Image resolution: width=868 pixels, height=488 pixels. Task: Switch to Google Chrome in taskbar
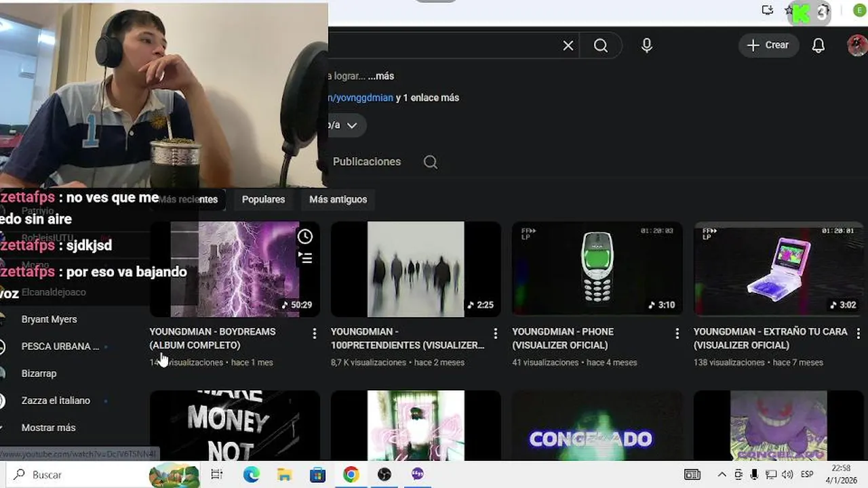pos(351,474)
